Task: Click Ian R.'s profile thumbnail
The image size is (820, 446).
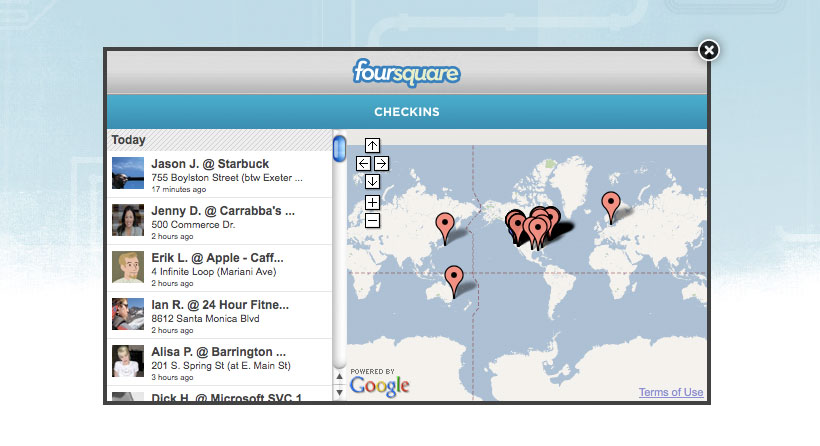Action: (128, 314)
